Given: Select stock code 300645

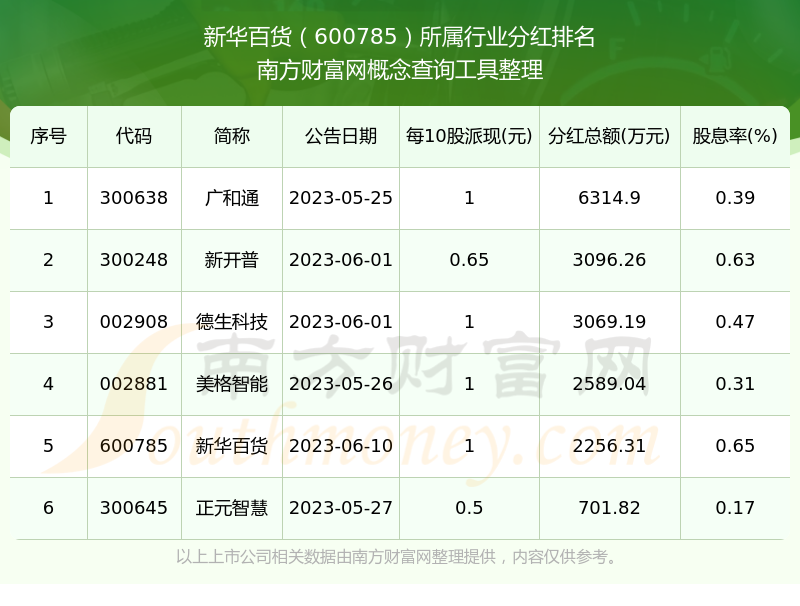Looking at the screenshot, I should (x=134, y=508).
